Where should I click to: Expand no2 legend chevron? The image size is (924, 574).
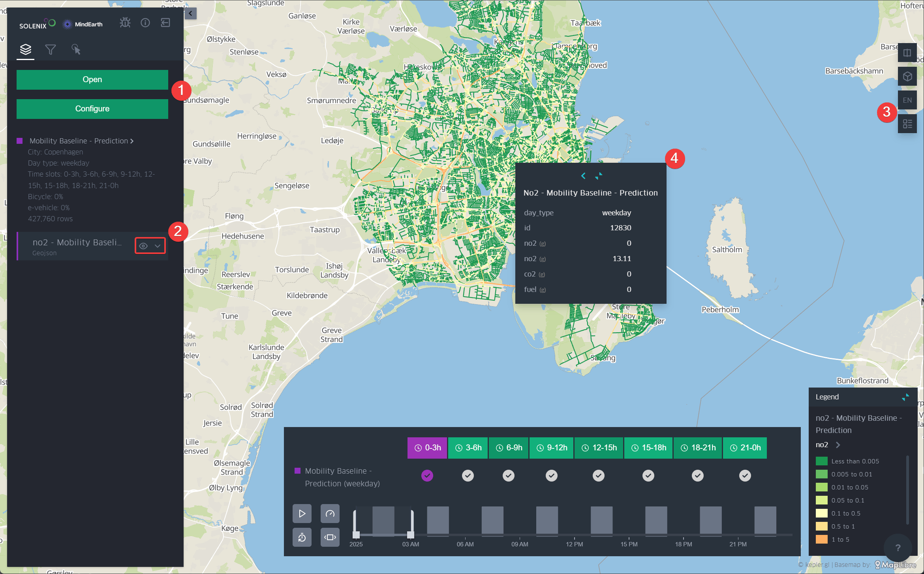(x=838, y=445)
